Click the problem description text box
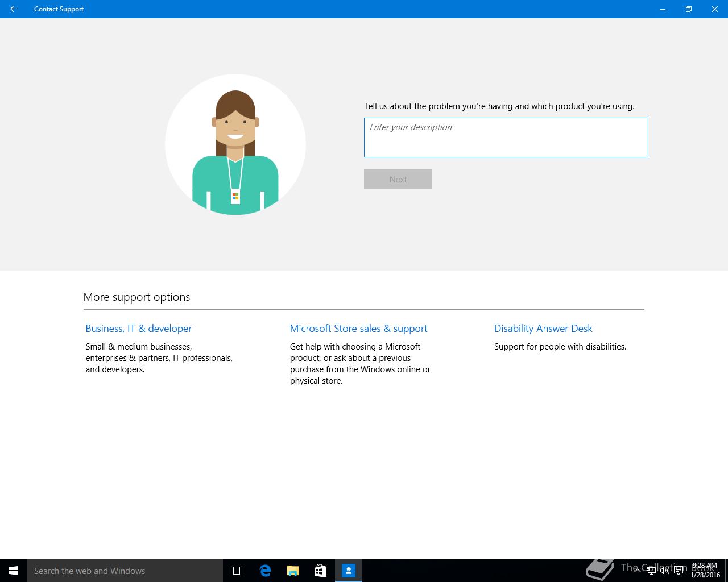Screen dimensions: 728x582 pos(506,138)
